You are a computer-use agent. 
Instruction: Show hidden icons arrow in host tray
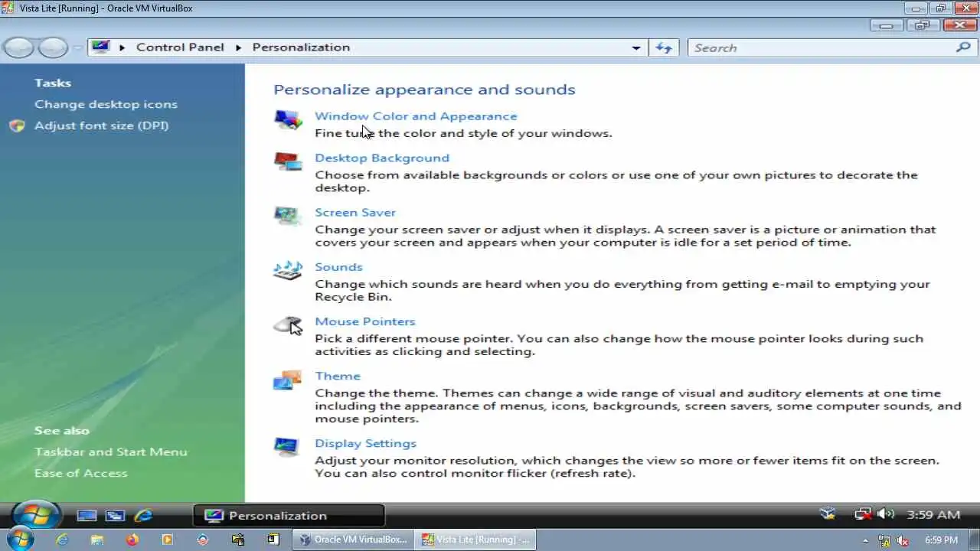(865, 540)
